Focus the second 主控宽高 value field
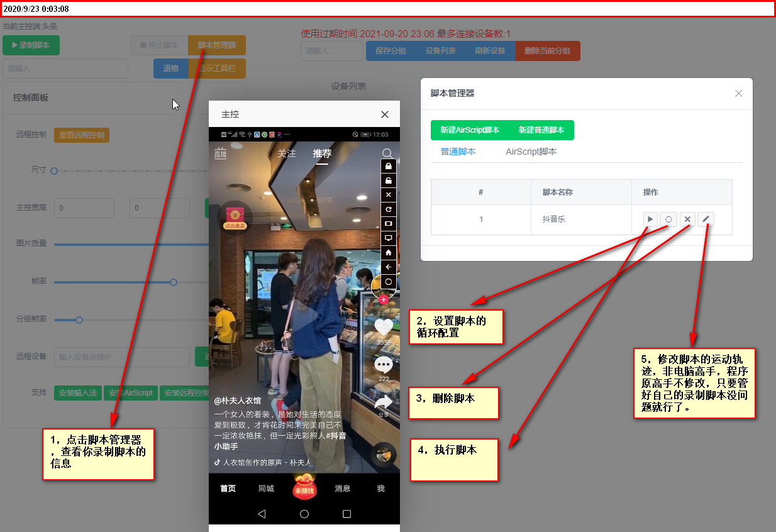 (x=160, y=208)
